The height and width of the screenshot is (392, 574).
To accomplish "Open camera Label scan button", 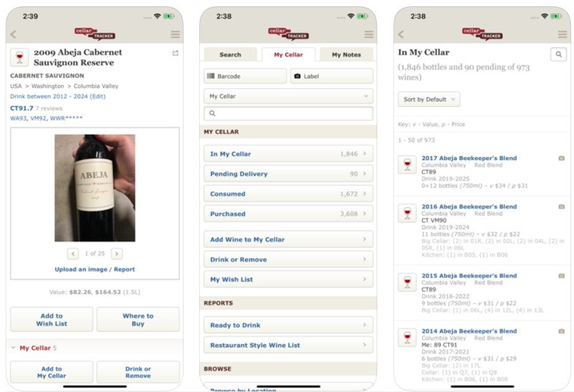I will [x=331, y=76].
